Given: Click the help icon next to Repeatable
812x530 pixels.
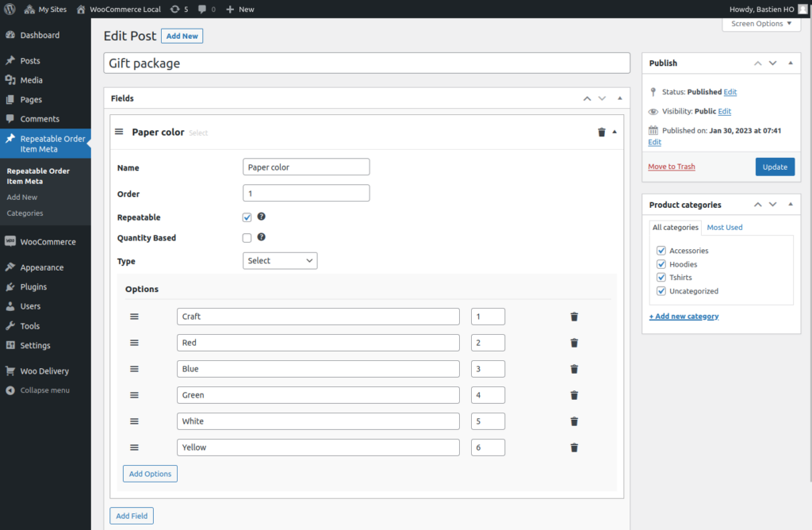Looking at the screenshot, I should pos(261,217).
